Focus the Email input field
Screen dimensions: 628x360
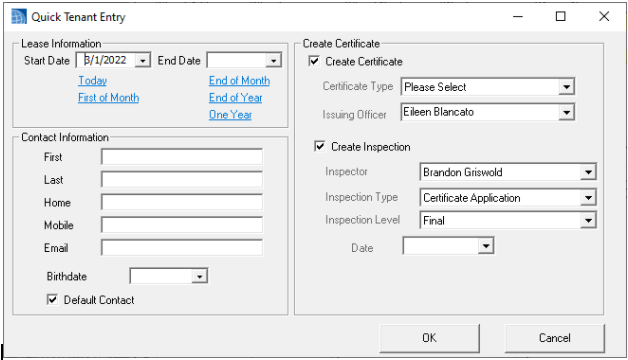coord(182,248)
